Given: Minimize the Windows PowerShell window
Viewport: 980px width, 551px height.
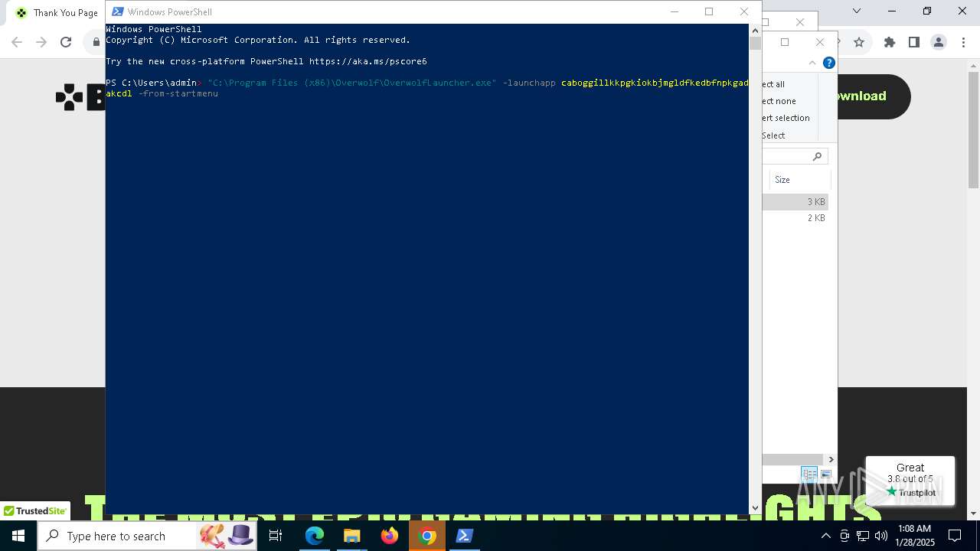Looking at the screenshot, I should (x=675, y=11).
